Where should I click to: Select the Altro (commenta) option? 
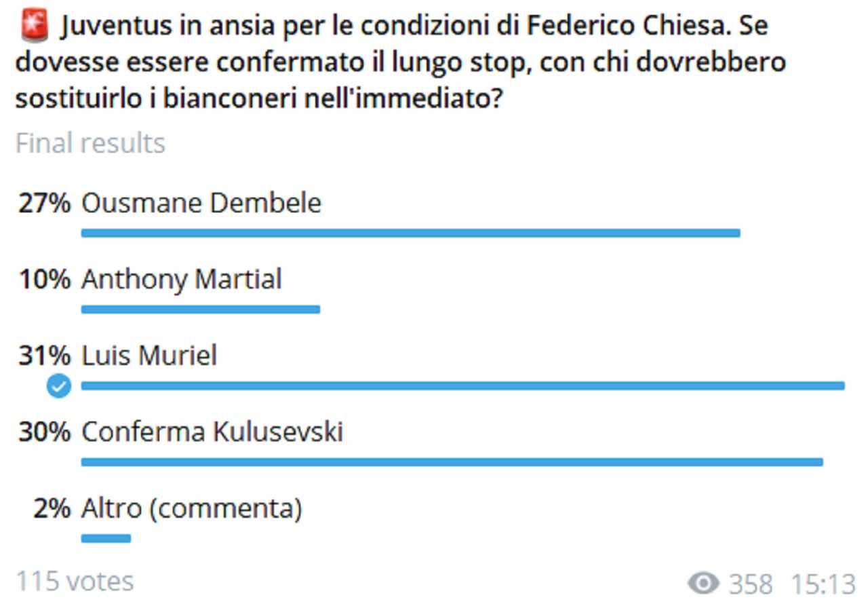[191, 508]
